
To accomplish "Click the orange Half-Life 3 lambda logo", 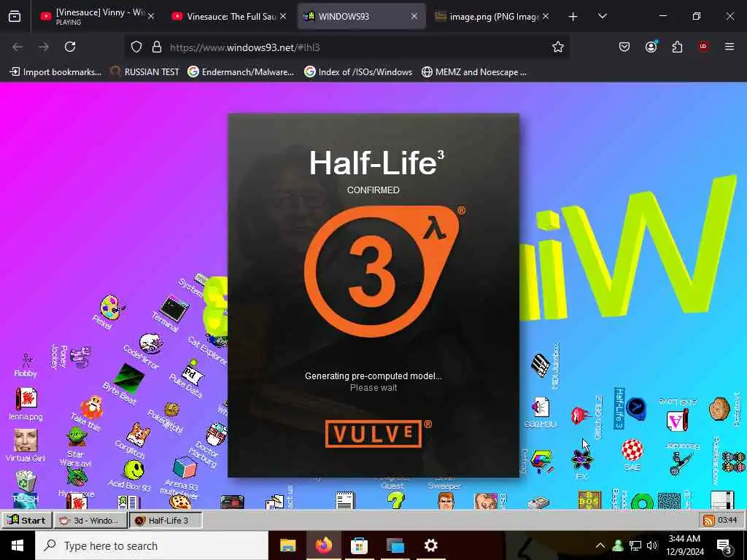I will pos(381,271).
